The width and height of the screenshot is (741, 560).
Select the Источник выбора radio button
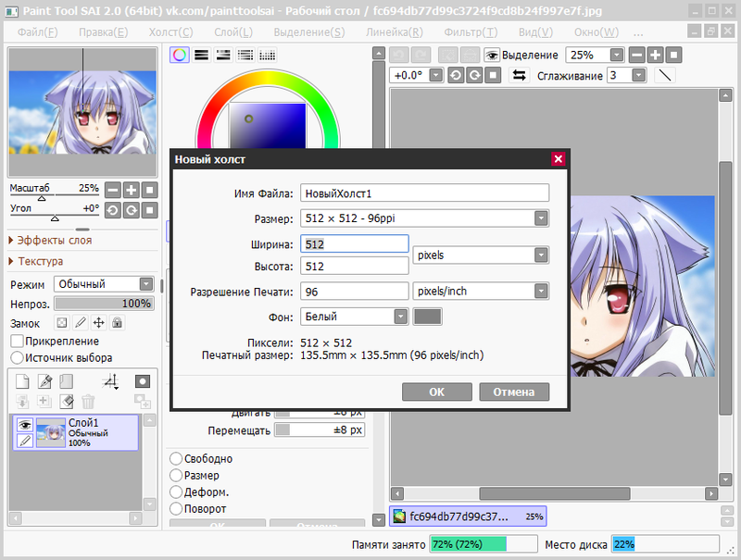[17, 357]
